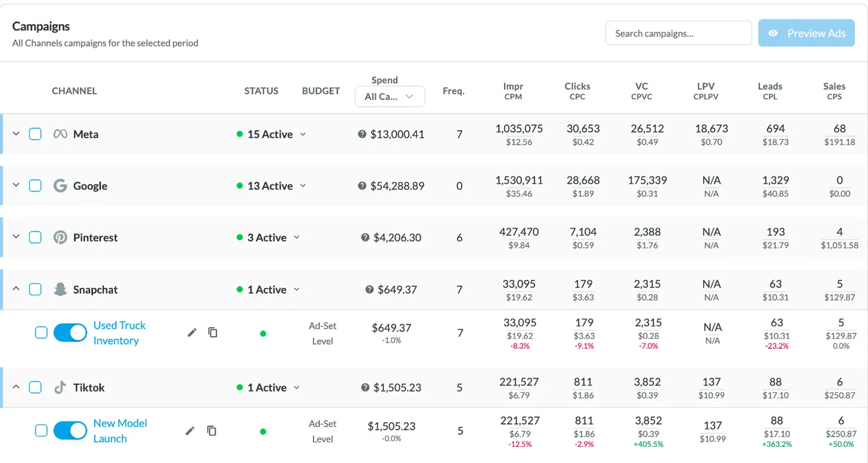
Task: Open the New Model Launch campaign link
Action: pyautogui.click(x=120, y=431)
